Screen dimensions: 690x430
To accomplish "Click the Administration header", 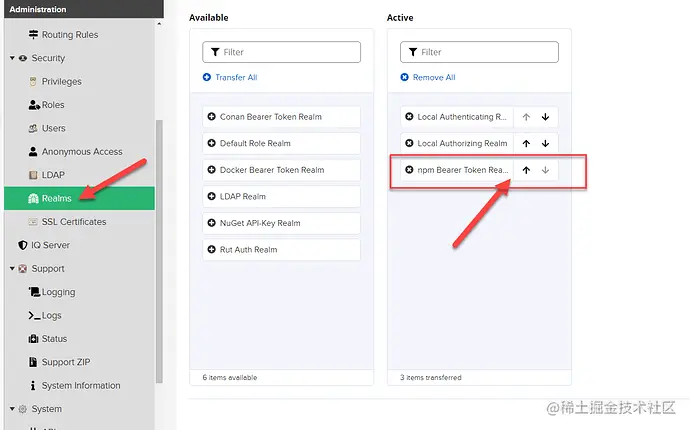I will click(x=84, y=9).
